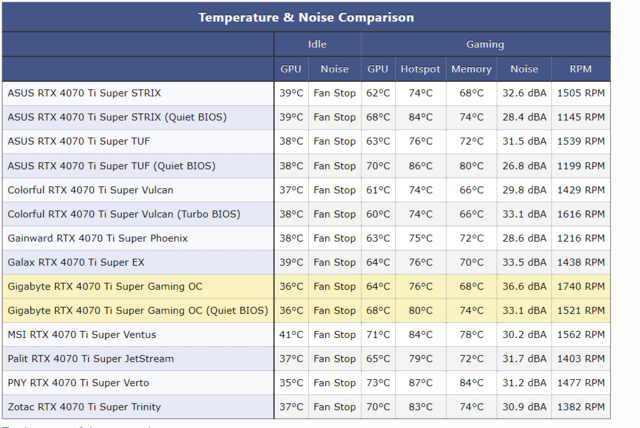Click PNY RTX 4070 Ti Super Verto label
This screenshot has width=640, height=428.
pyautogui.click(x=82, y=383)
